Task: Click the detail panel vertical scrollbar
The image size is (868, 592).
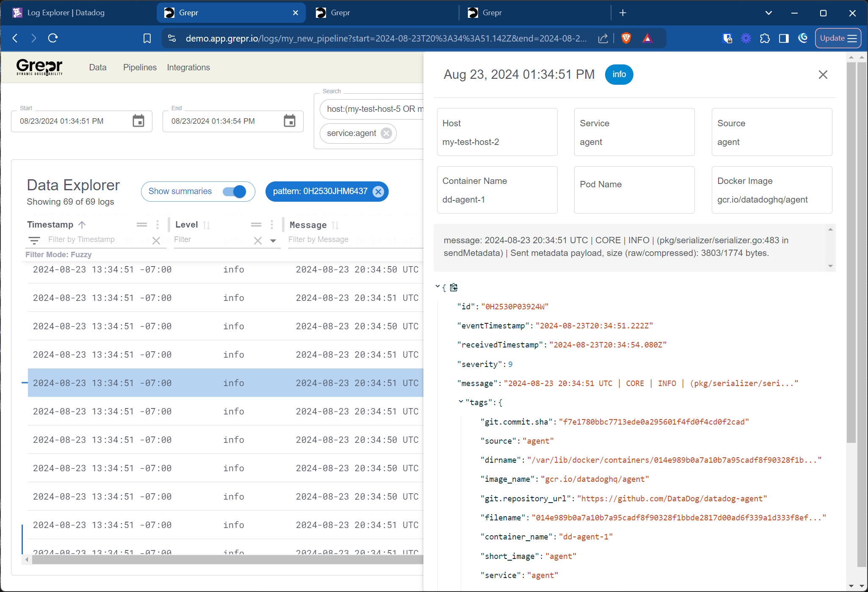Action: (851, 253)
